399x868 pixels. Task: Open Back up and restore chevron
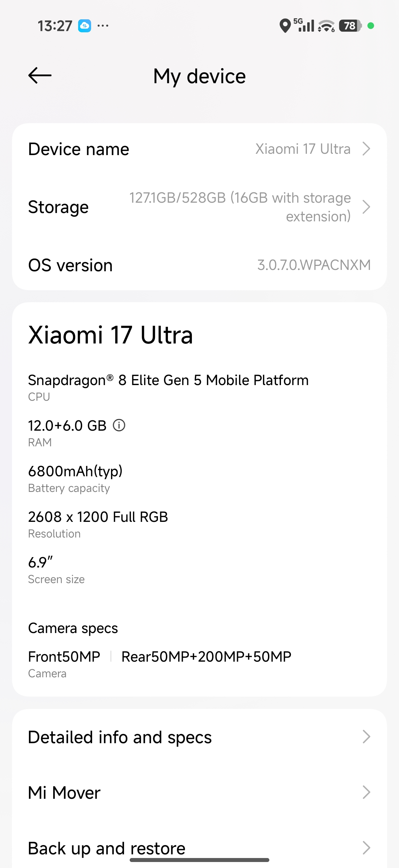click(366, 848)
